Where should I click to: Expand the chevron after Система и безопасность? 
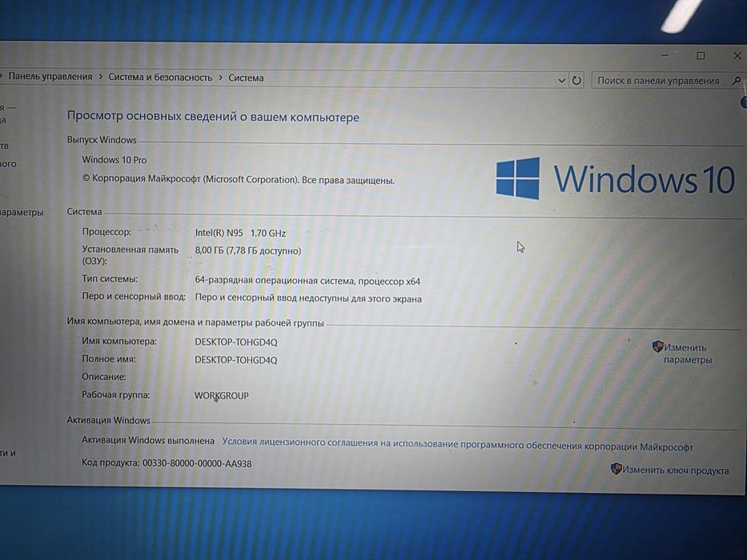pos(220,77)
